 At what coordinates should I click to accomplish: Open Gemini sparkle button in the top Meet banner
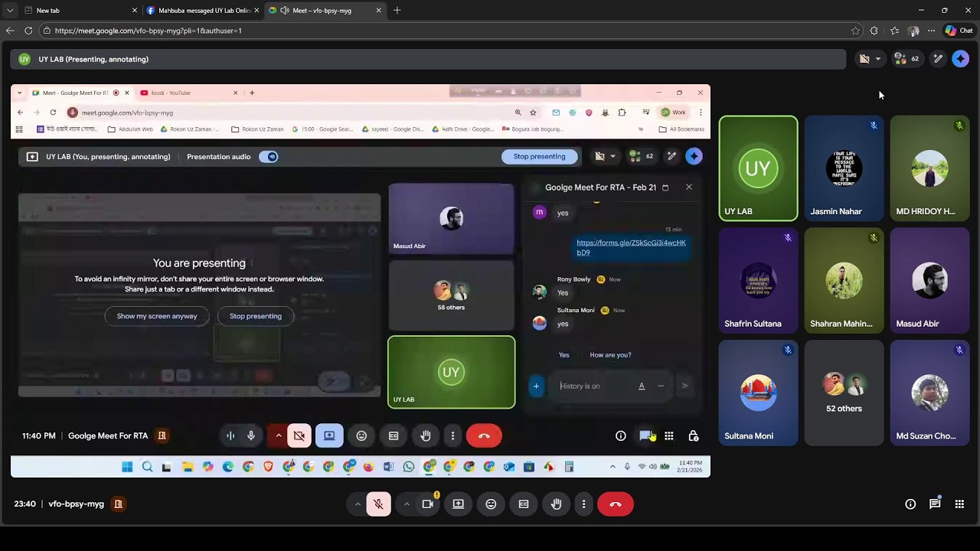(960, 59)
